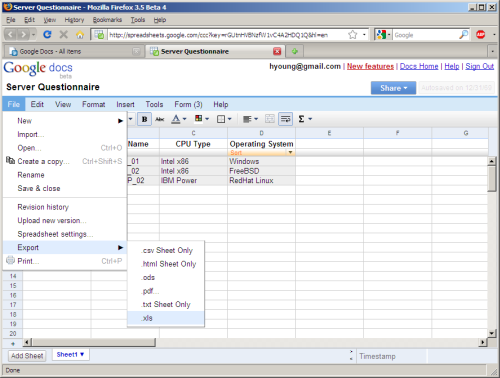Open the Insert menu
This screenshot has width=500, height=378.
(x=125, y=104)
